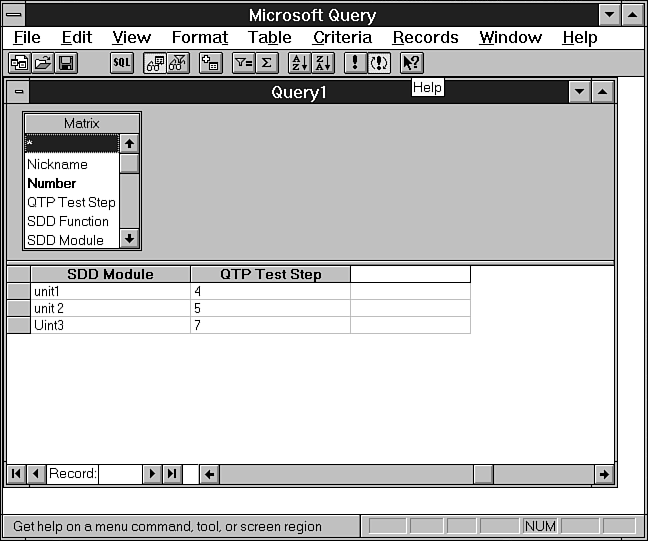Click the cell containing 4

click(271, 291)
